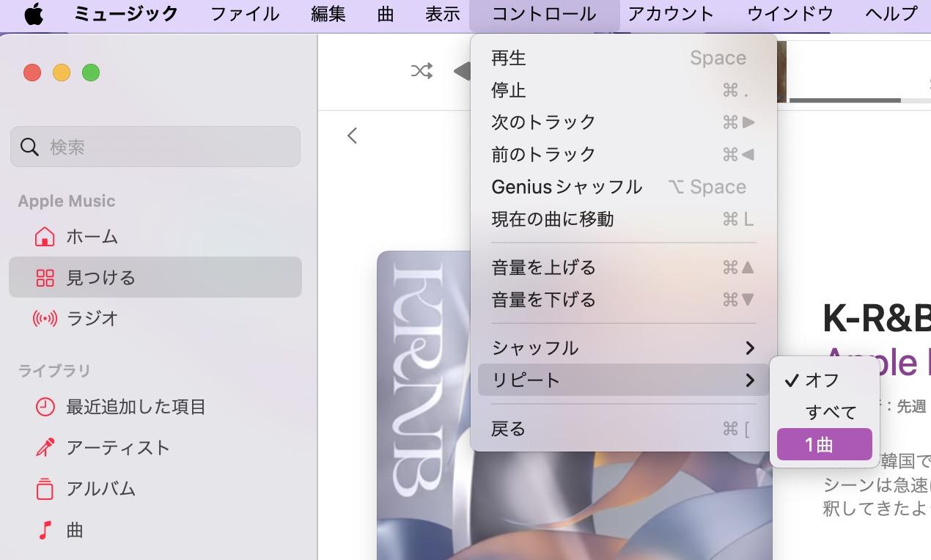Choose Genius シャッフル menu item
Image resolution: width=931 pixels, height=560 pixels.
pos(623,187)
